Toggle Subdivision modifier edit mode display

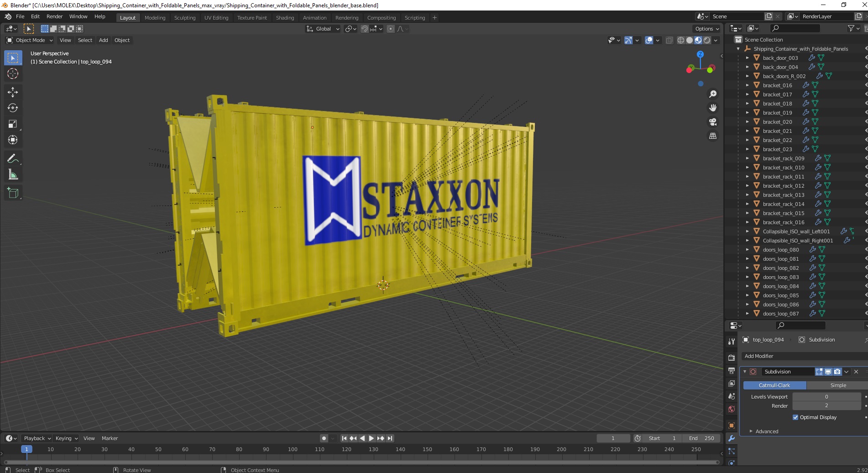[819, 372]
